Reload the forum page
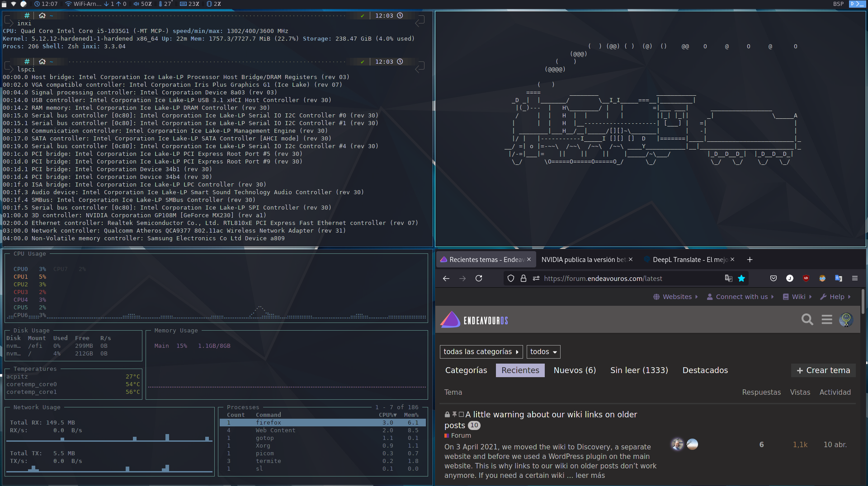868x486 pixels. click(479, 278)
